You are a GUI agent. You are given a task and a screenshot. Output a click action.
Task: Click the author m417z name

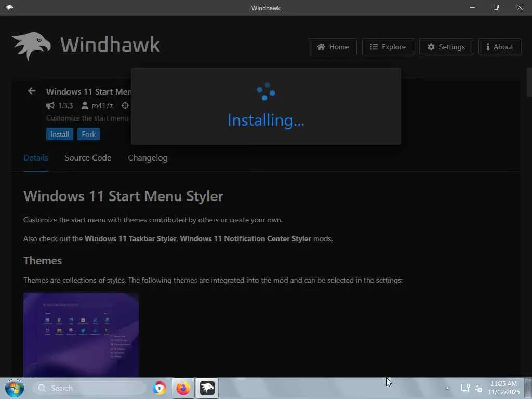[x=102, y=105]
